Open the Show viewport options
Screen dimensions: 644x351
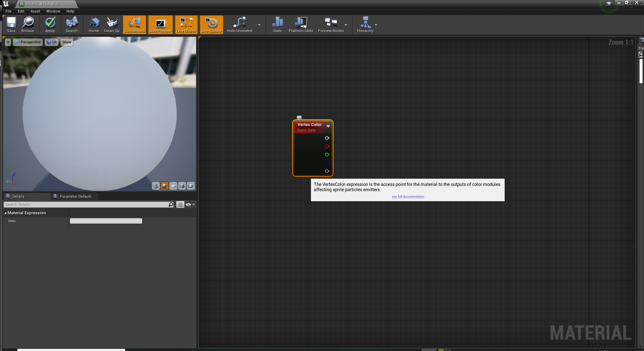pos(66,42)
